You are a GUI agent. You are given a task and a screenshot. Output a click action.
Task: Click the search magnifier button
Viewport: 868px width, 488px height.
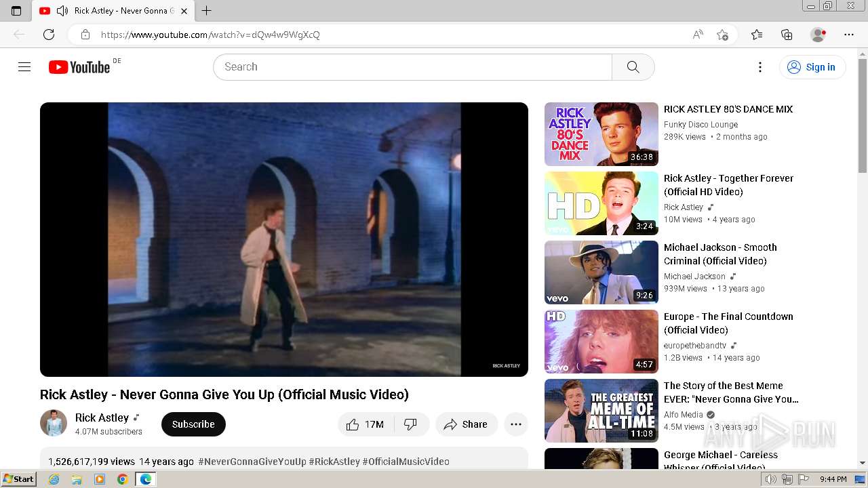(633, 67)
